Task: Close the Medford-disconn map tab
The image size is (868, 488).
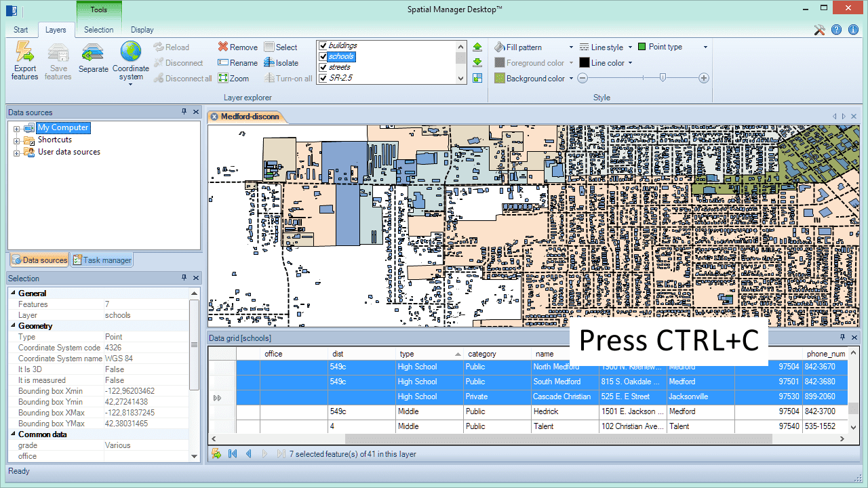Action: [x=214, y=117]
